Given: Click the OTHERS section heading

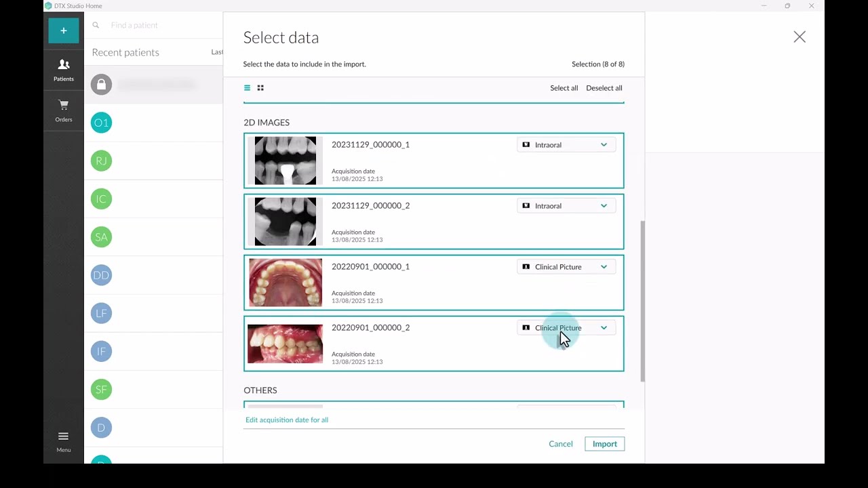Looking at the screenshot, I should pos(260,390).
